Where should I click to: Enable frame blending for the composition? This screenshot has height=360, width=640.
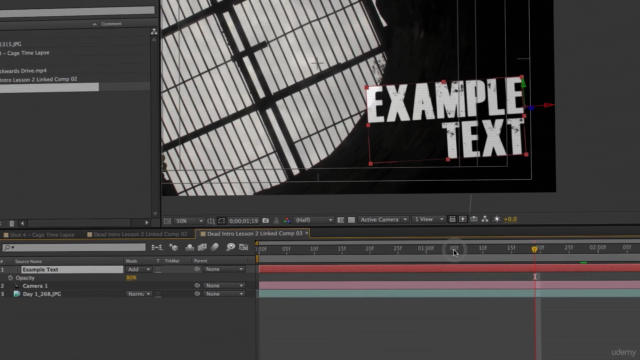coord(202,247)
